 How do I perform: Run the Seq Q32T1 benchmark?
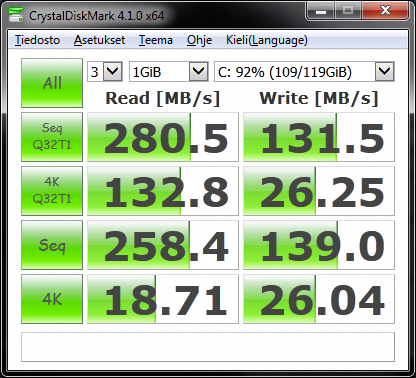52,137
